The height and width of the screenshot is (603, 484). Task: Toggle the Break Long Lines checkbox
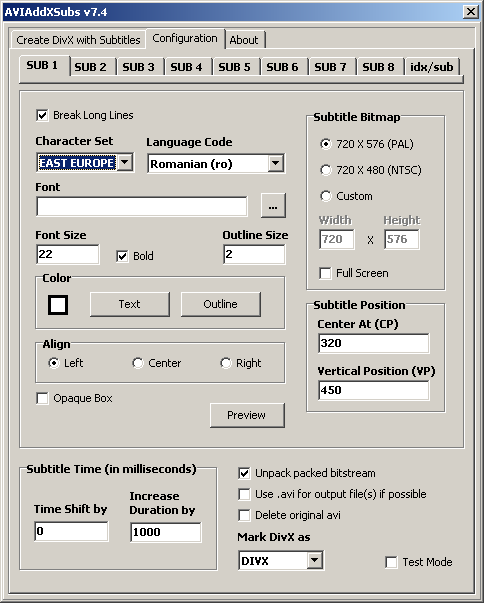tap(42, 115)
